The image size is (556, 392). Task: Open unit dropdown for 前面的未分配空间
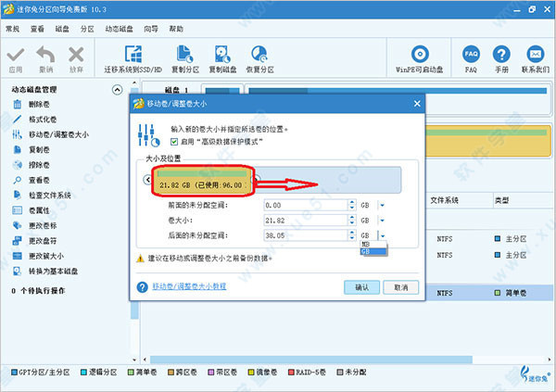[382, 205]
